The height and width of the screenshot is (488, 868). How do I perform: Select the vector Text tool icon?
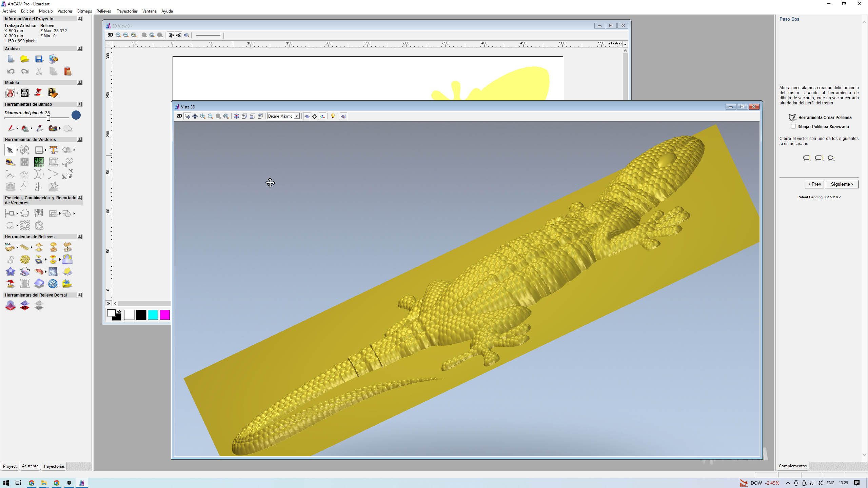(x=53, y=150)
